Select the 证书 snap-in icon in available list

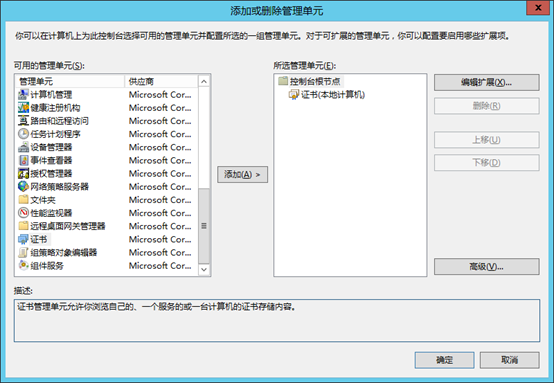[23, 239]
